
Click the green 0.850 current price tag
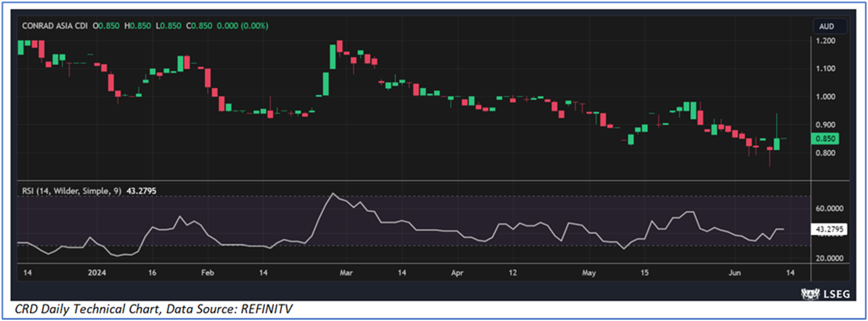(826, 139)
